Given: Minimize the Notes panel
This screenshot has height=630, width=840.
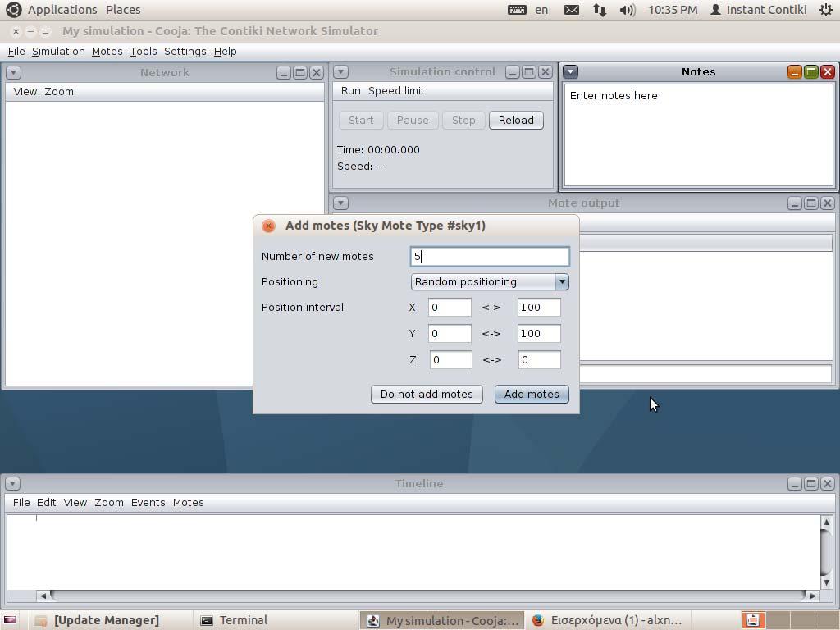Looking at the screenshot, I should pos(794,72).
